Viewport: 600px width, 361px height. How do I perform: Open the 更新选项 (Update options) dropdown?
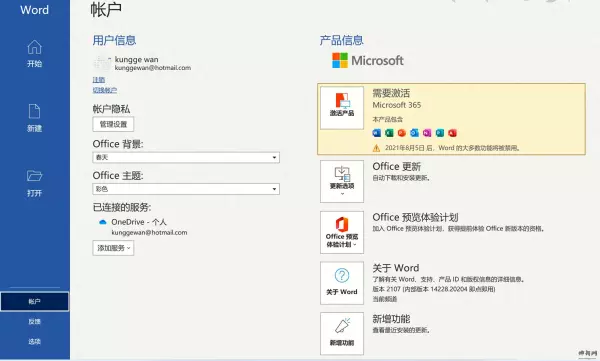click(x=342, y=181)
